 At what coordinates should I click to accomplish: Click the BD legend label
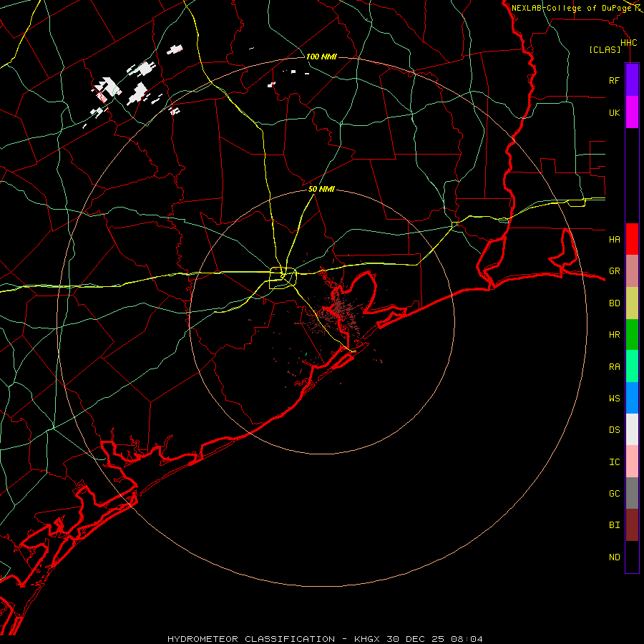[x=614, y=303]
